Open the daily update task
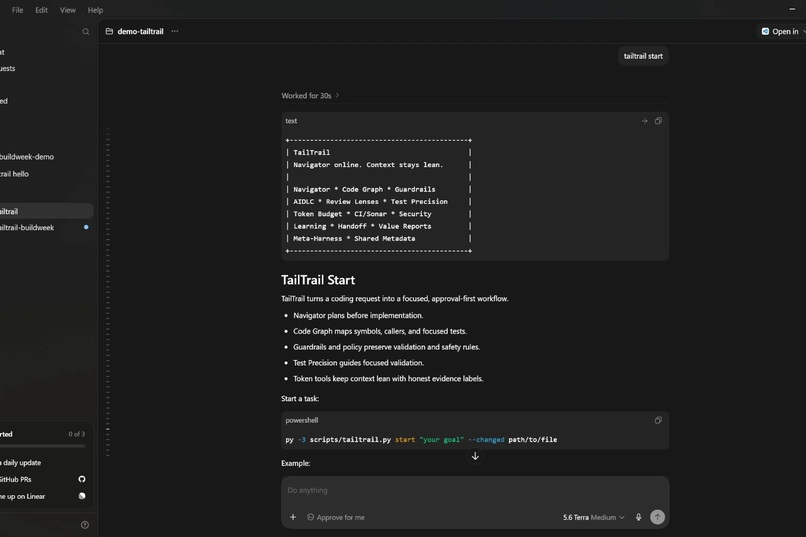806x537 pixels. tap(44, 462)
